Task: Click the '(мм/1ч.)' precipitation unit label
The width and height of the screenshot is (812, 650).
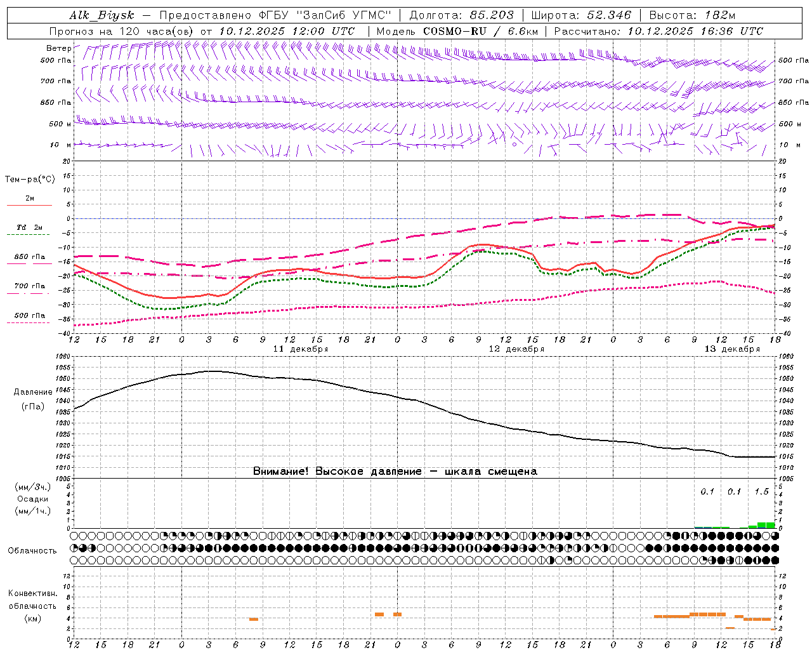Action: 33,511
